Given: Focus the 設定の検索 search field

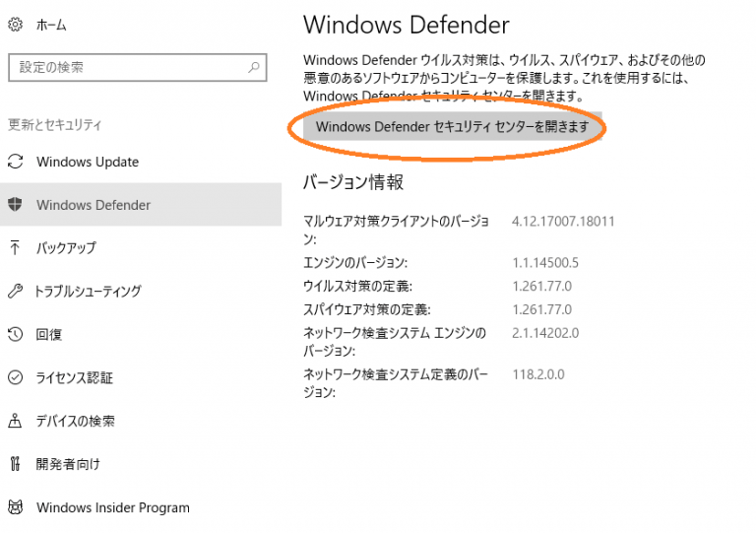Looking at the screenshot, I should [138, 67].
